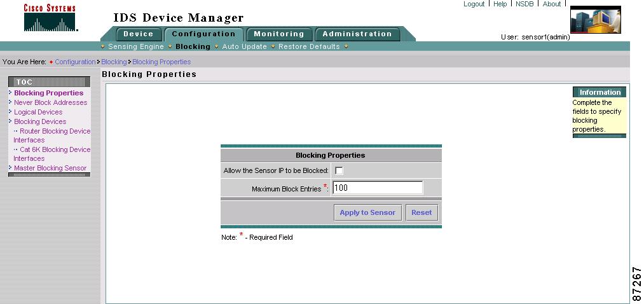Go to Blocking in the breadcrumb
644x304 pixels.
[114, 62]
